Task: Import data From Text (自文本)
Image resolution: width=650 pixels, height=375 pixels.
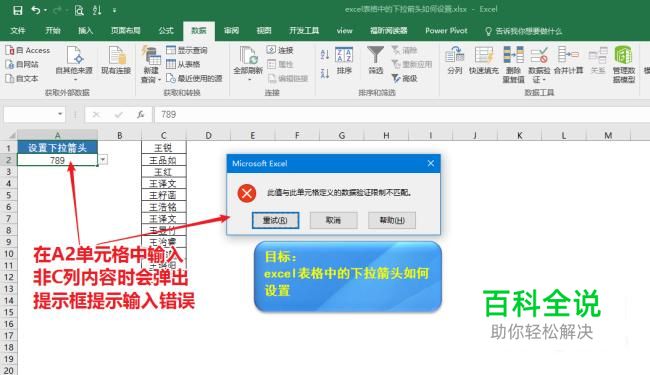Action: (22, 78)
